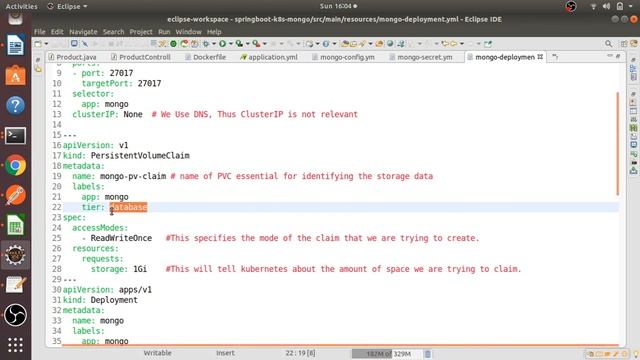Click the toolbar Search flashlight icon
Viewport: 640px width, 360px height.
pyautogui.click(x=362, y=44)
